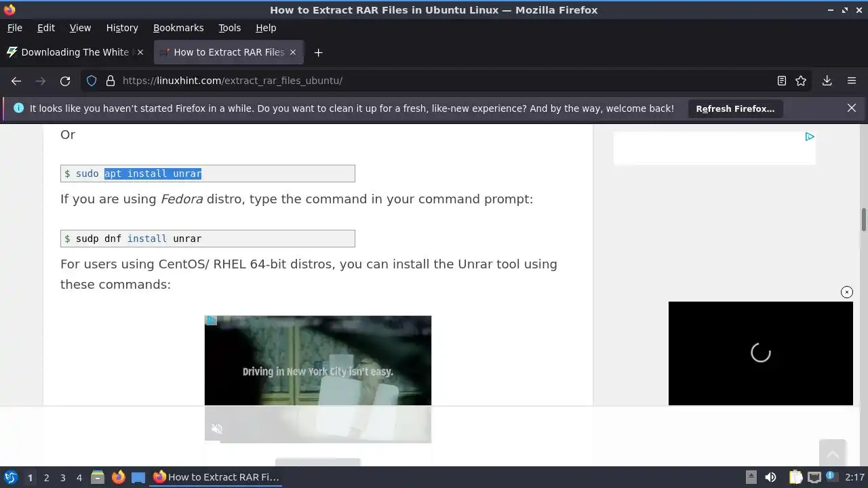Screen dimensions: 868x488
Task: Open the View menu
Action: pos(80,28)
